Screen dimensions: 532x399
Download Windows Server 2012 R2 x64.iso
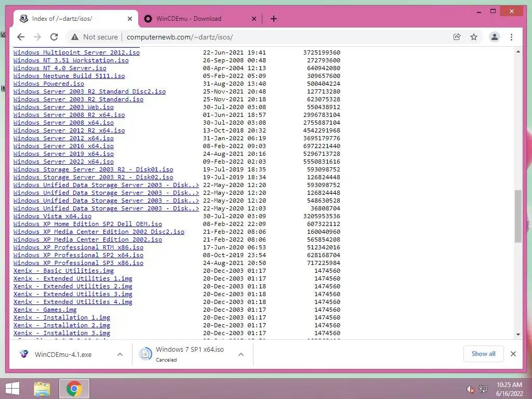[x=69, y=130]
